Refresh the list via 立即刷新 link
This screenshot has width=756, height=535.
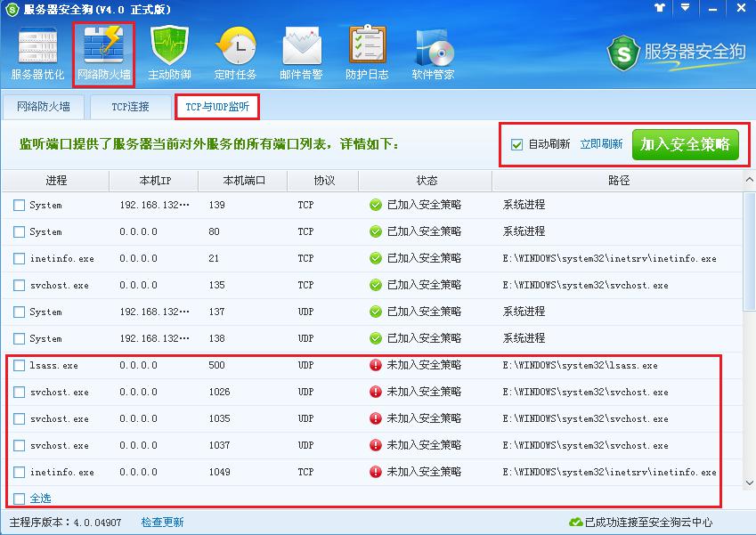pyautogui.click(x=601, y=144)
